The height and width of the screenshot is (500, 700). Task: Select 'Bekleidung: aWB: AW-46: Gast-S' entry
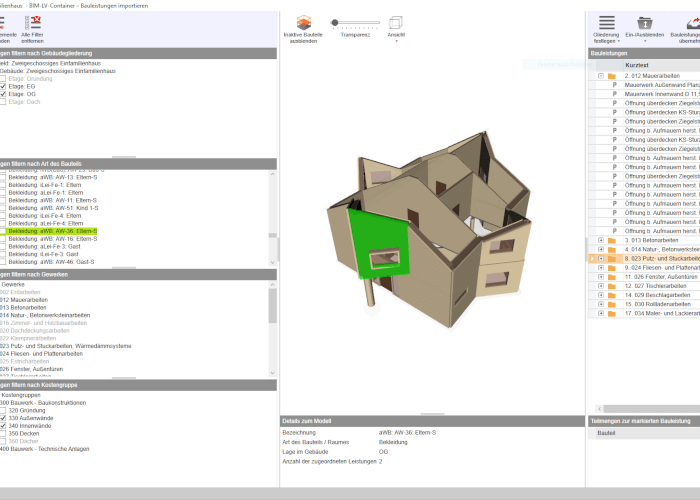51,262
